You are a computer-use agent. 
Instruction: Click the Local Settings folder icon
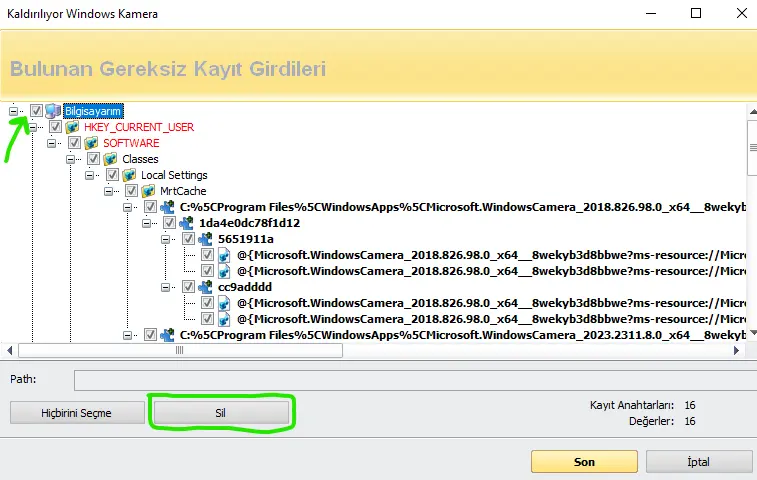pyautogui.click(x=129, y=175)
